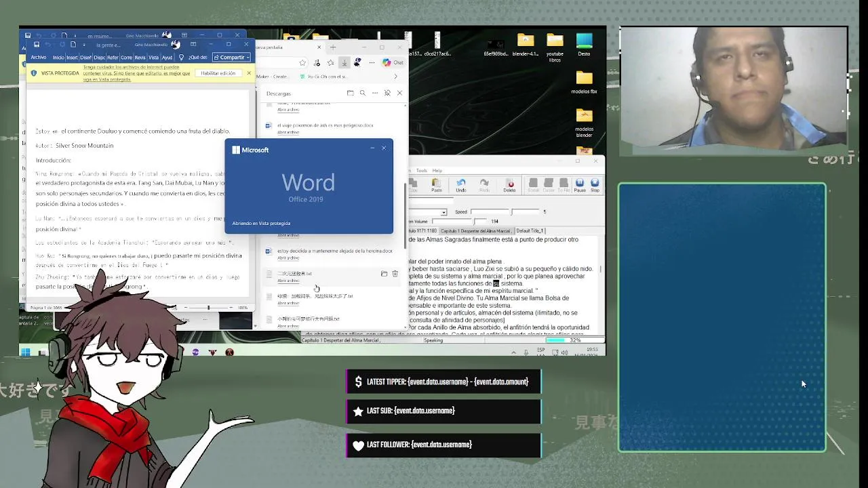Click the ESP language indicator in taskbar

541,352
